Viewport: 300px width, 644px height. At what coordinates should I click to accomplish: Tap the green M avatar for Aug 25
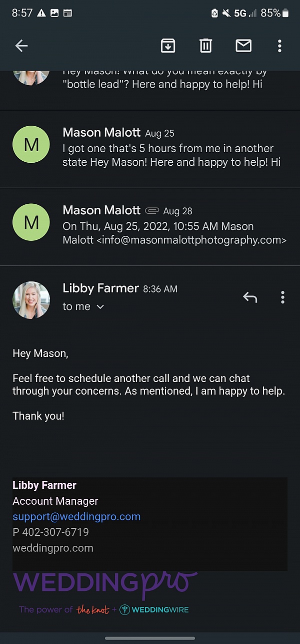pyautogui.click(x=31, y=144)
